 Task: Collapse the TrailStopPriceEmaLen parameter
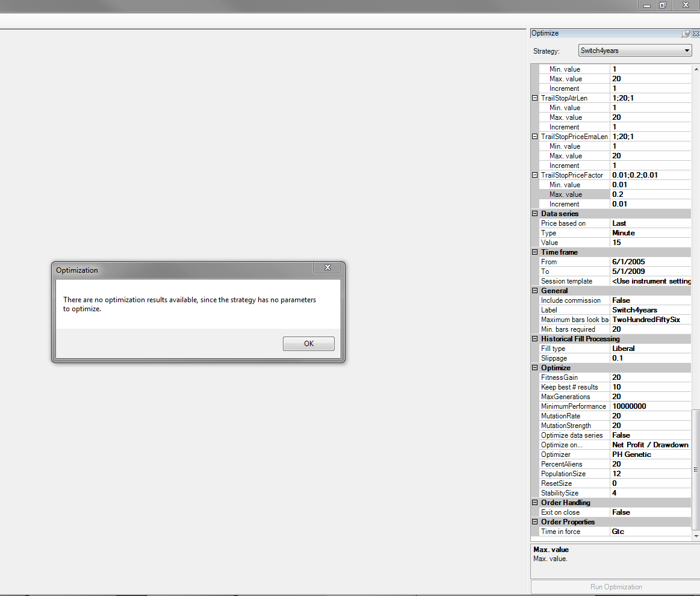(x=535, y=137)
